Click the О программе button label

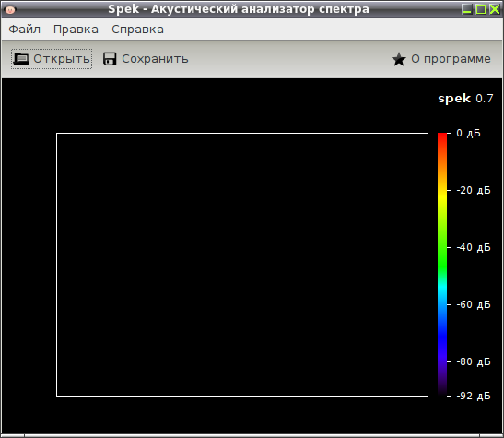451,59
